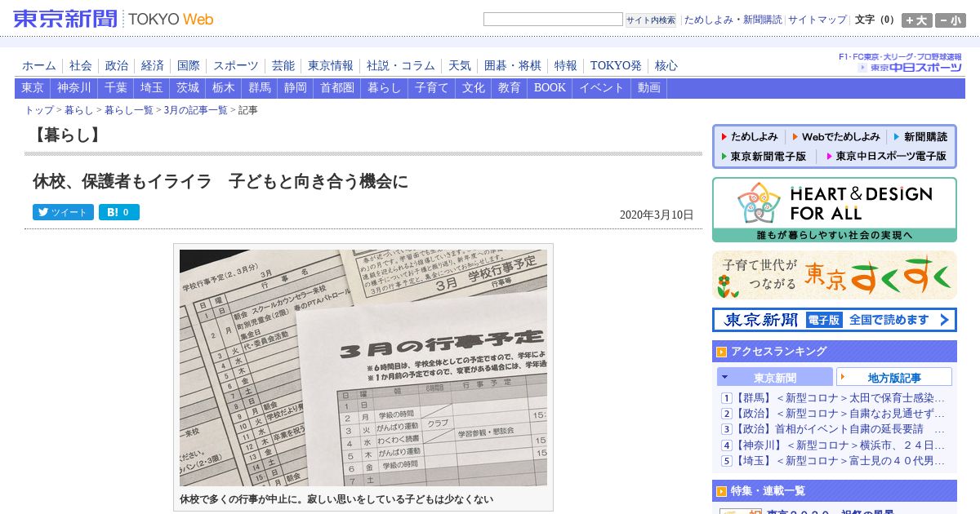Click in the site search input field
Screen dimensions: 980x514
[x=553, y=20]
